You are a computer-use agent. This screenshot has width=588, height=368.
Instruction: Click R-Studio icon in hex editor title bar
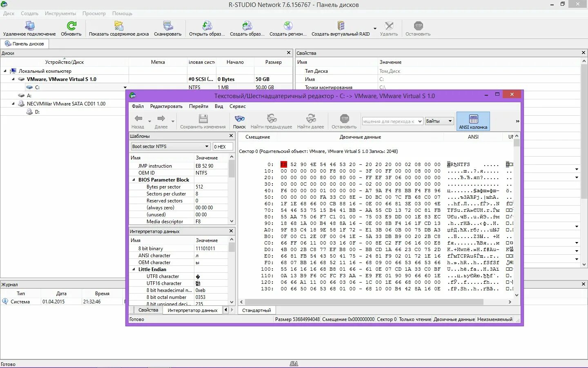[132, 96]
